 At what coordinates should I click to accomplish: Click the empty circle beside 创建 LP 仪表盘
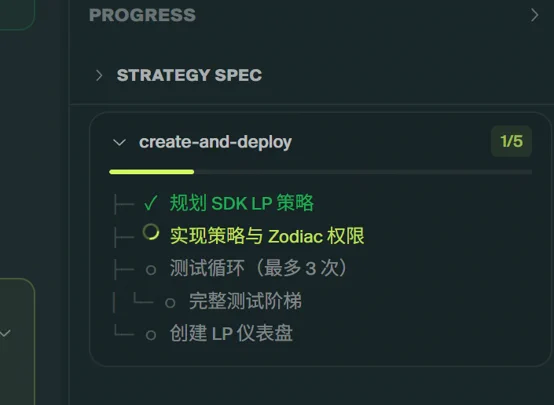(x=151, y=335)
